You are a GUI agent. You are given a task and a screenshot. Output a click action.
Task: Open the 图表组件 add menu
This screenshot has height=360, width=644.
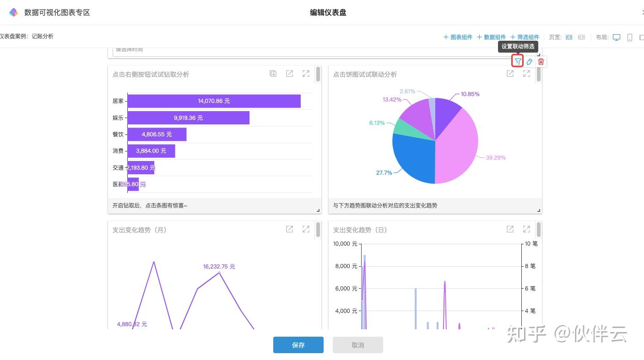coord(458,37)
